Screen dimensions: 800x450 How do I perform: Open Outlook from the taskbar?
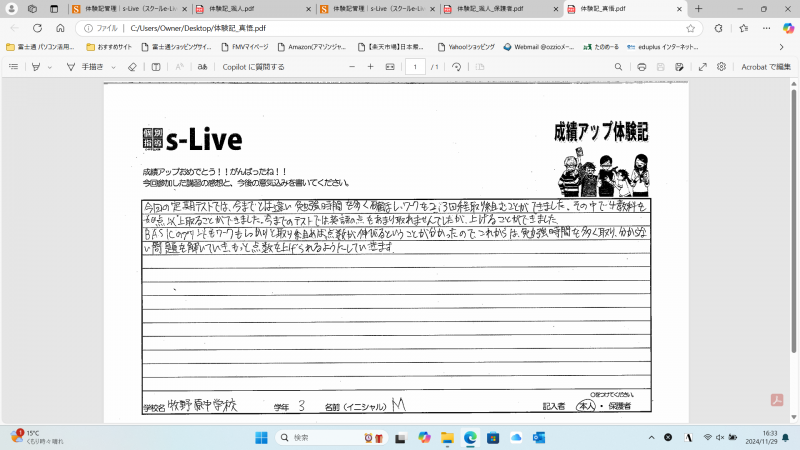point(539,438)
